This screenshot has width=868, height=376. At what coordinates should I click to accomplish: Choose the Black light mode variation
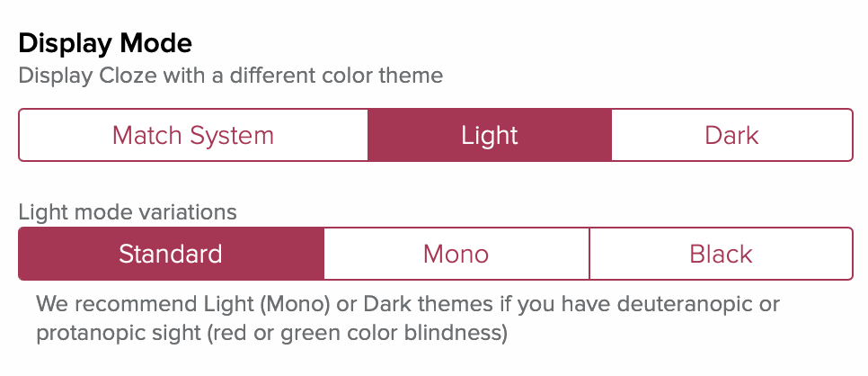(721, 254)
